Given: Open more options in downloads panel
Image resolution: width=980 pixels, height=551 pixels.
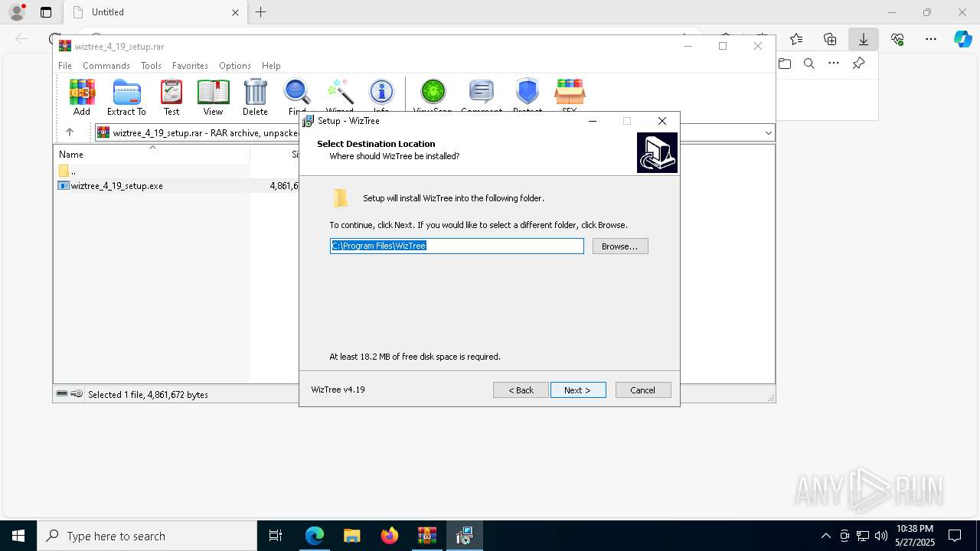Looking at the screenshot, I should (834, 64).
